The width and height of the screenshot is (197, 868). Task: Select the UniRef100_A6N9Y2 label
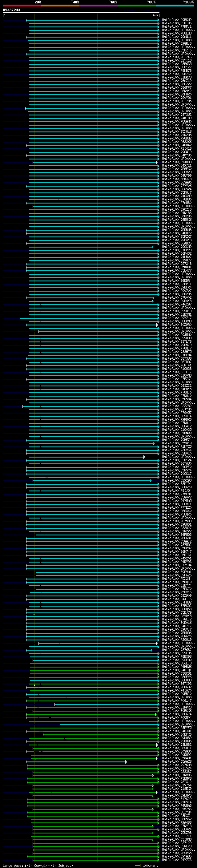177,91
